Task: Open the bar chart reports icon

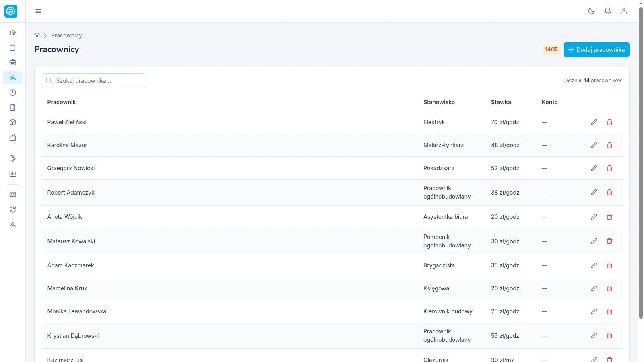Action: point(12,173)
